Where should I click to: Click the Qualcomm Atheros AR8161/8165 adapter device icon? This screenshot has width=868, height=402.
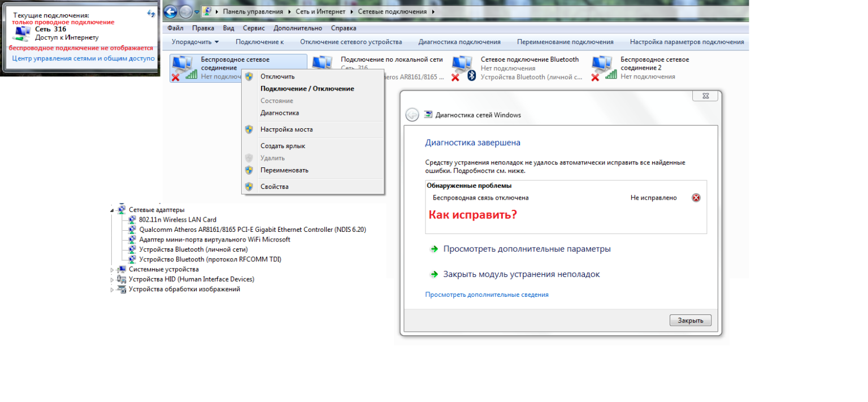[132, 230]
